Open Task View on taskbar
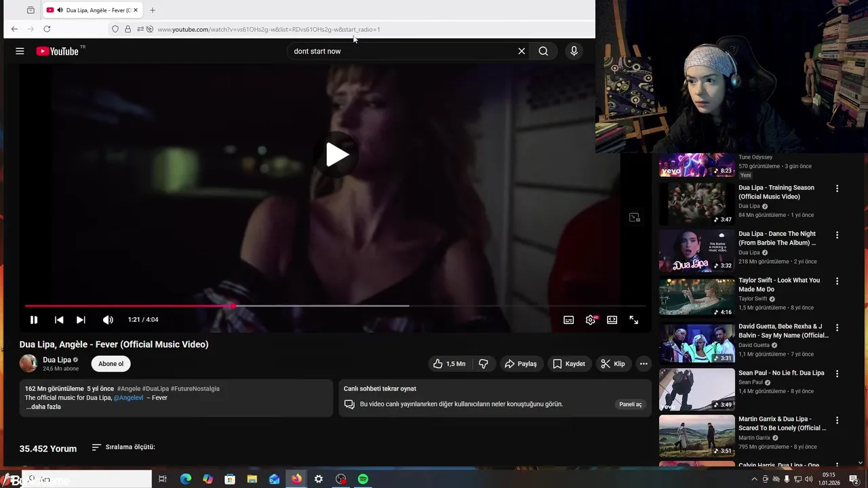Image resolution: width=868 pixels, height=488 pixels. click(x=163, y=479)
